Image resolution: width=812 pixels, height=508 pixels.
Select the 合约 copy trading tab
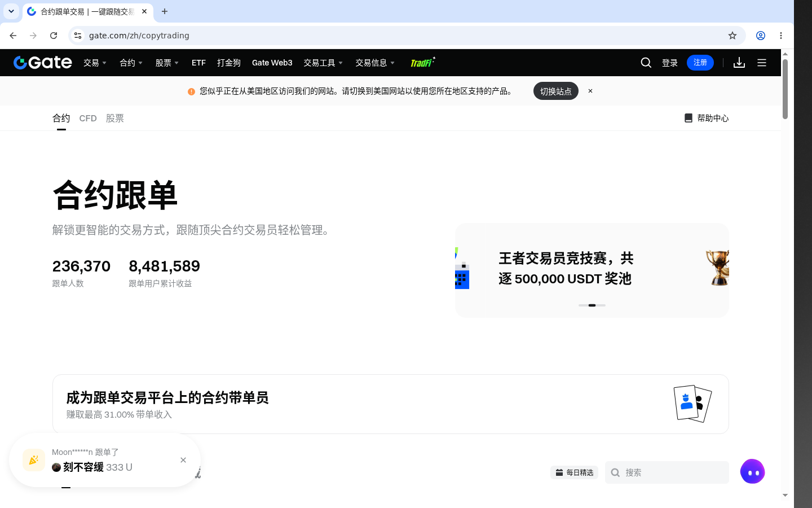[x=61, y=118]
